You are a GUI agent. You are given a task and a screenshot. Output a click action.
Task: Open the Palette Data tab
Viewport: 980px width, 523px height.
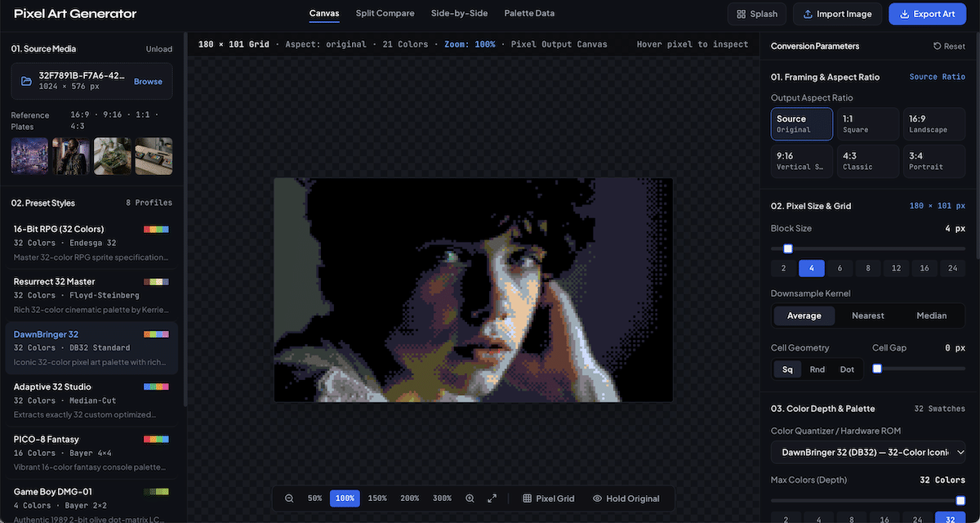(x=529, y=14)
